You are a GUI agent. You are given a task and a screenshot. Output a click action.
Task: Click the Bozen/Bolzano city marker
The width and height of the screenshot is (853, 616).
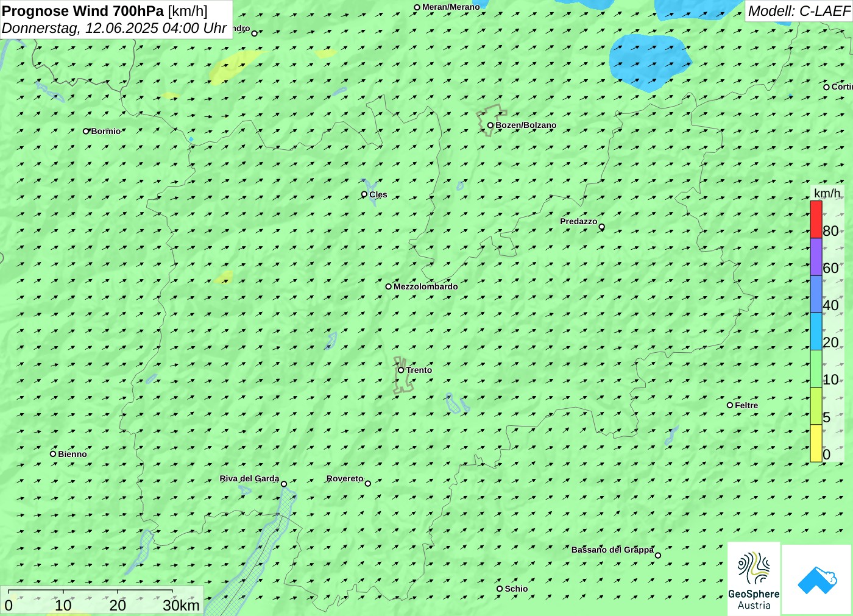(490, 126)
